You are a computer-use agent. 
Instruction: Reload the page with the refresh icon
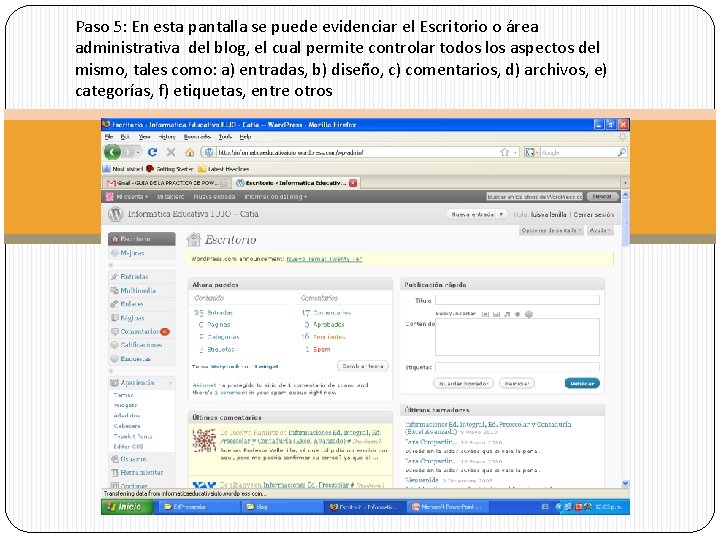pyautogui.click(x=152, y=152)
